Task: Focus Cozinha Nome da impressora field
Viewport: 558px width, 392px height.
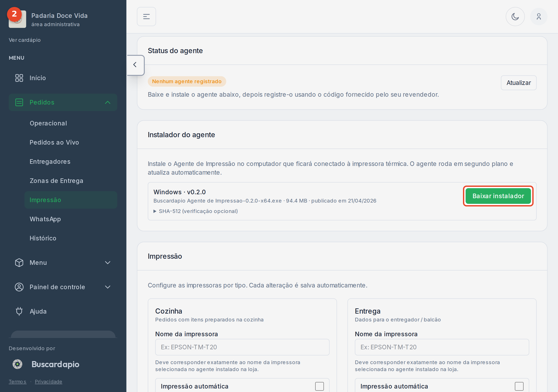Action: (x=242, y=347)
